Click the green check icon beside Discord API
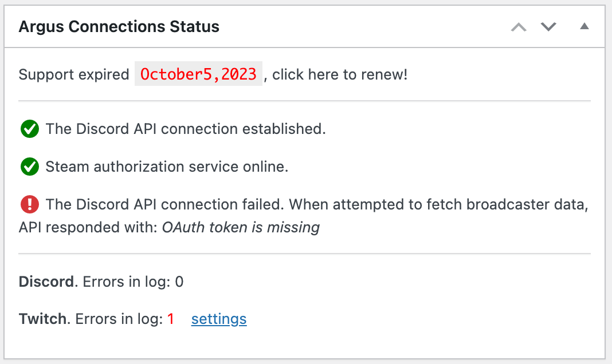 (29, 129)
